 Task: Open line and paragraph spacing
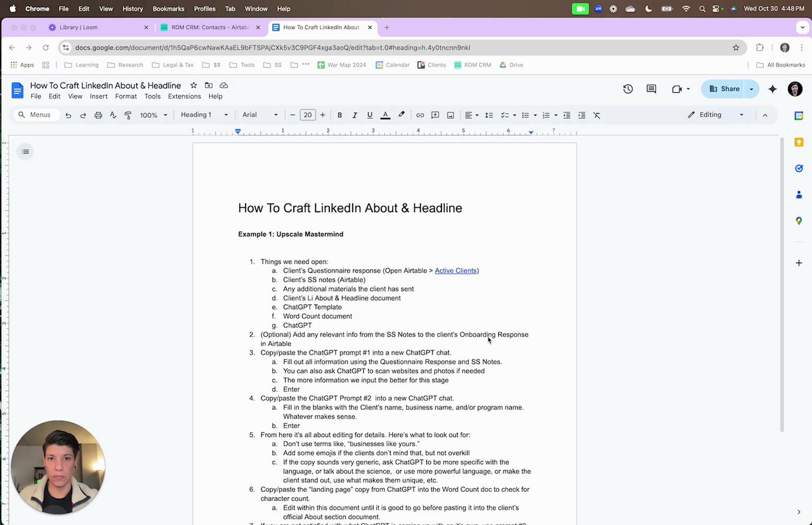tap(489, 115)
